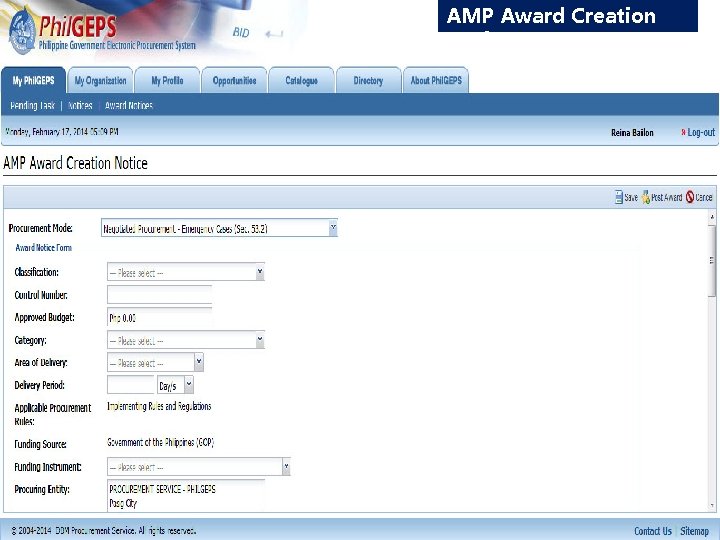Click the Cancel icon in the toolbar
The width and height of the screenshot is (720, 540).
click(690, 197)
